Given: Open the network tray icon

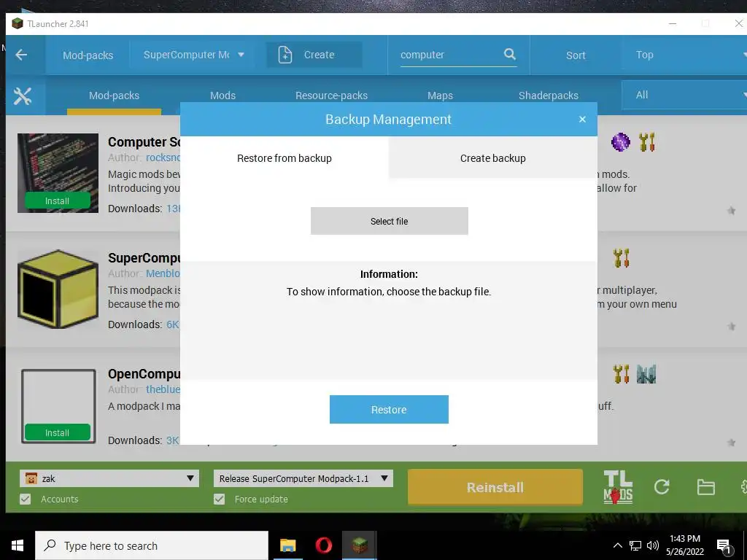Looking at the screenshot, I should tap(635, 545).
